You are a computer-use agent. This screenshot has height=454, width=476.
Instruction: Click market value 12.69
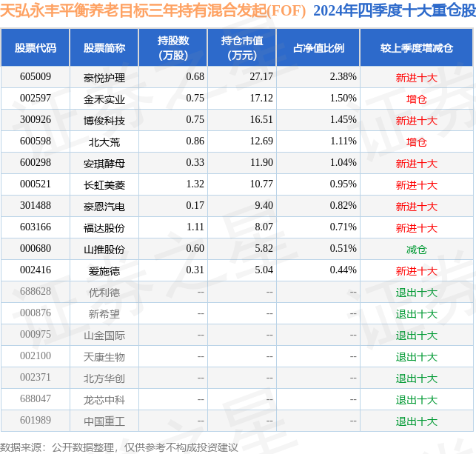tap(261, 141)
